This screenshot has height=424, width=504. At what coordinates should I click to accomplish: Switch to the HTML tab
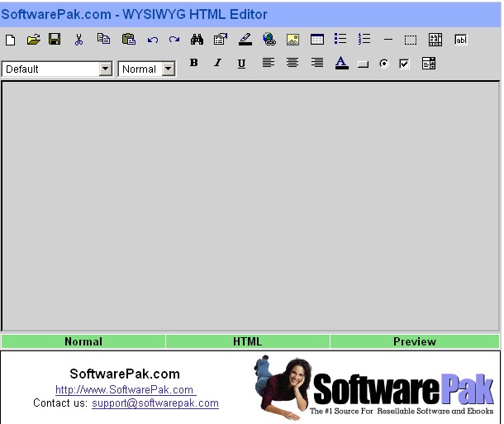(247, 341)
